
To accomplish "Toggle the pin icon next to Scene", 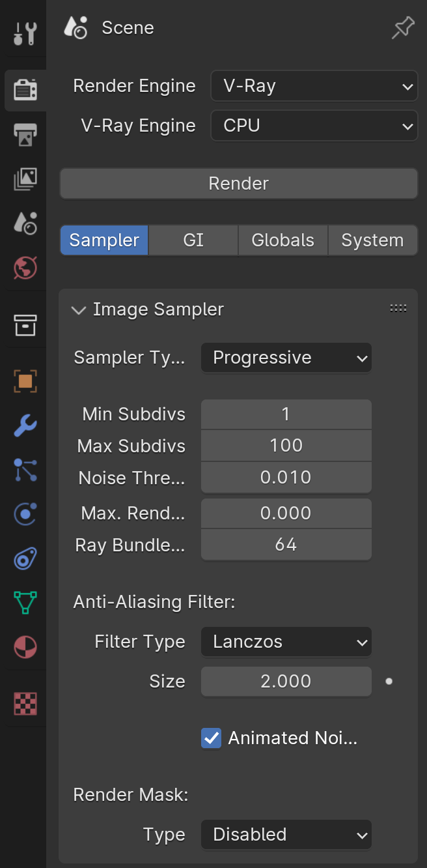I will click(403, 28).
